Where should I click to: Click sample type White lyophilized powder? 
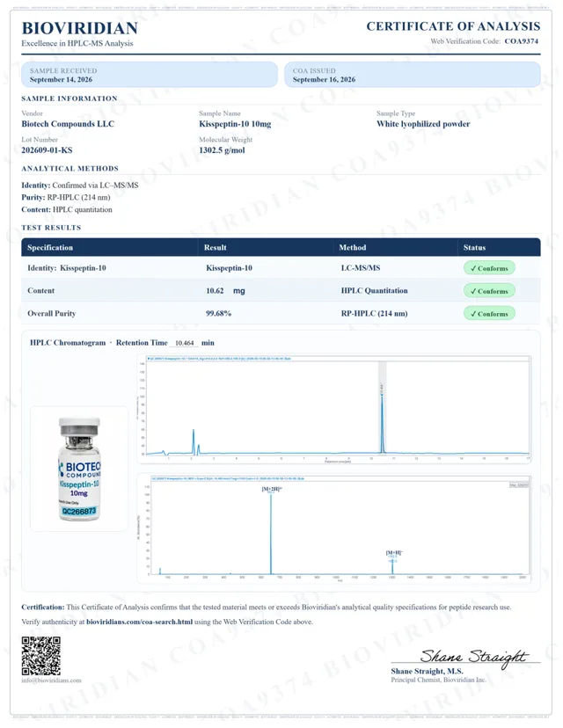(423, 124)
